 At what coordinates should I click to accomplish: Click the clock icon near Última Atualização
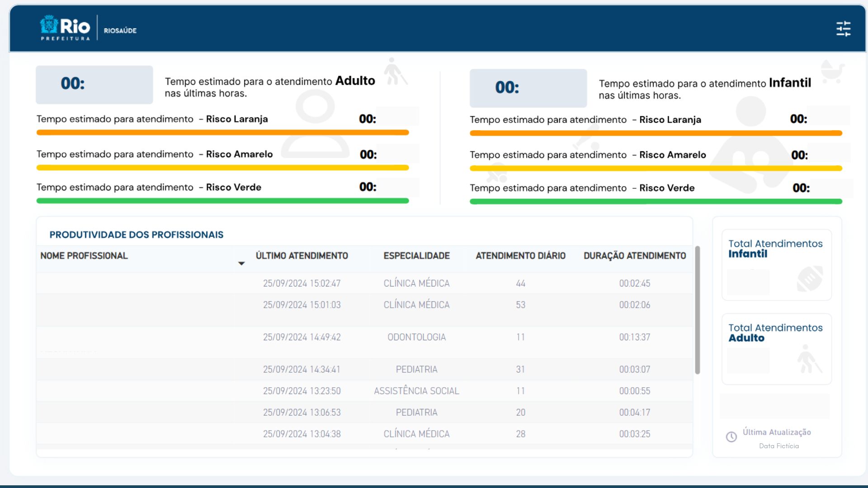point(731,437)
